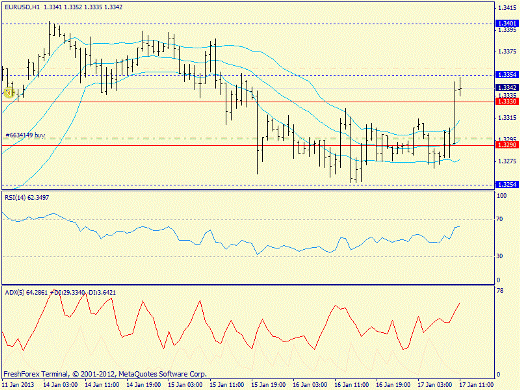
Task: Click the yellow circle marker on the chart
Action: pos(8,92)
